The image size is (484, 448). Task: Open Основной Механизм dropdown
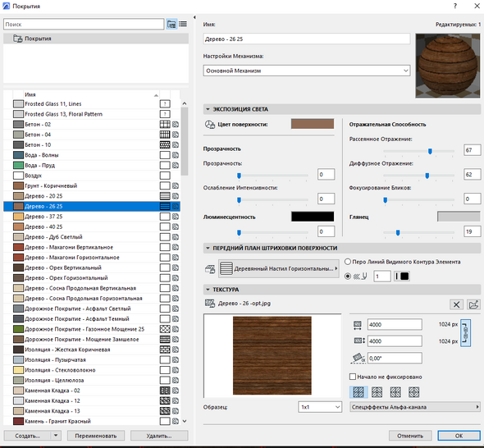[307, 71]
